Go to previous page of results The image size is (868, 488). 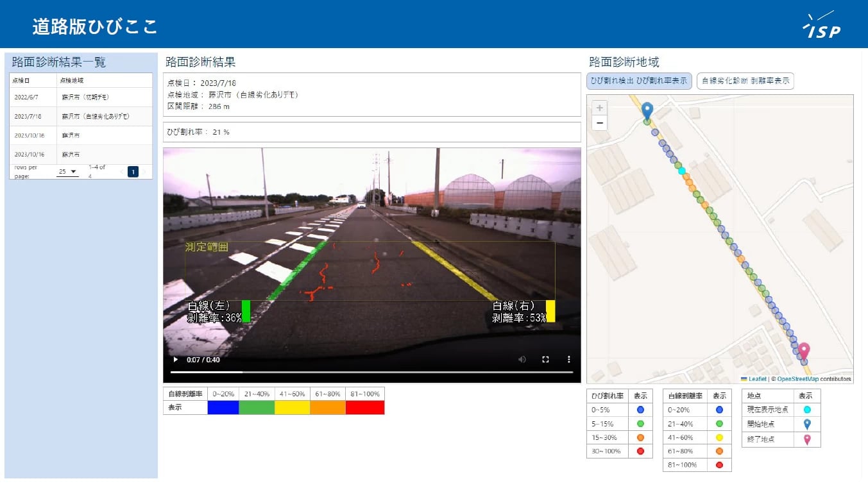[121, 172]
